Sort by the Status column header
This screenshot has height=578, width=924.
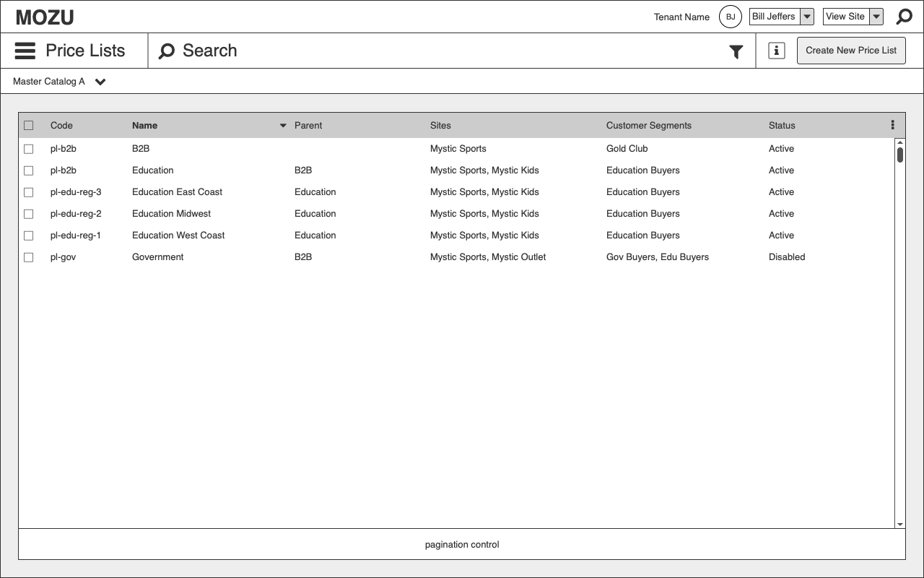tap(782, 126)
